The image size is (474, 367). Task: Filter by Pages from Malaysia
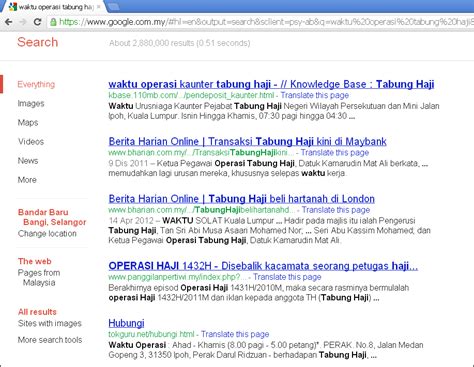coord(39,278)
